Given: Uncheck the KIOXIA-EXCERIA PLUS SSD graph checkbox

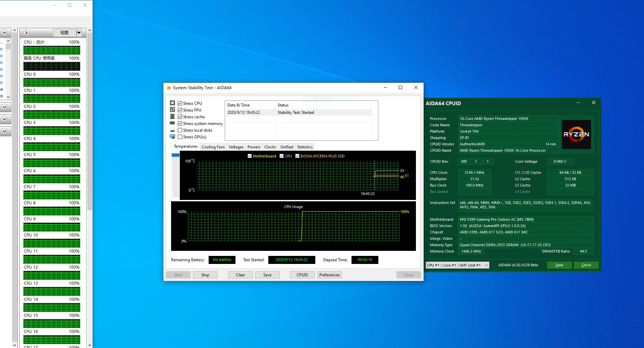Looking at the screenshot, I should pos(297,156).
